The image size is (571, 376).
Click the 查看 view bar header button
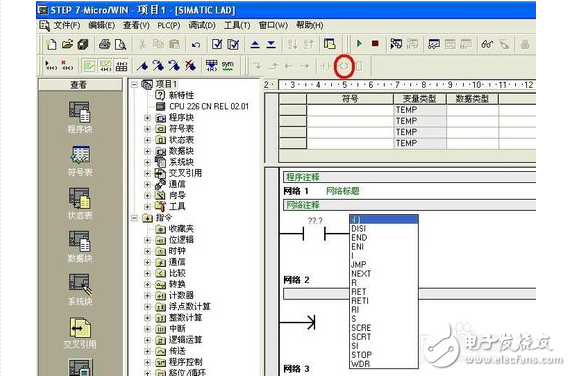click(x=80, y=85)
